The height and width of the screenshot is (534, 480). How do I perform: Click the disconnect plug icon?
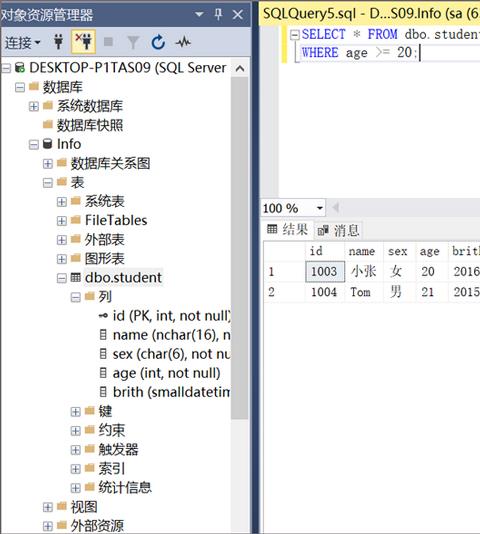[83, 42]
